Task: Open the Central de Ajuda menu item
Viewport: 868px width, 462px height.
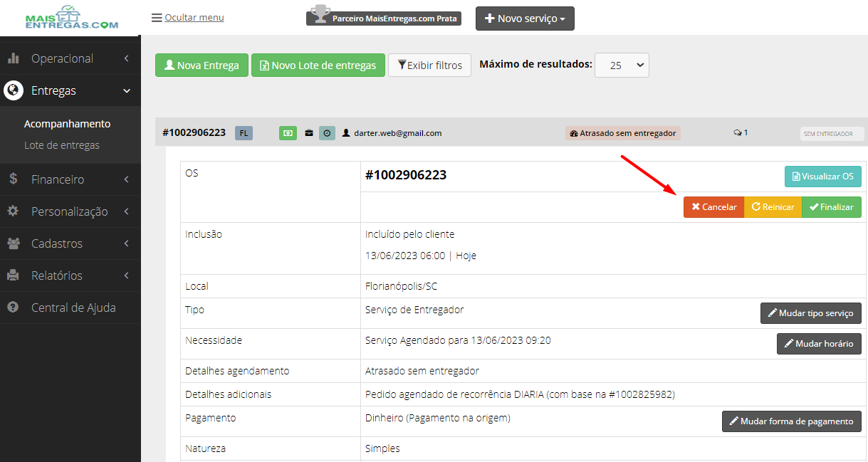Action: click(x=70, y=308)
